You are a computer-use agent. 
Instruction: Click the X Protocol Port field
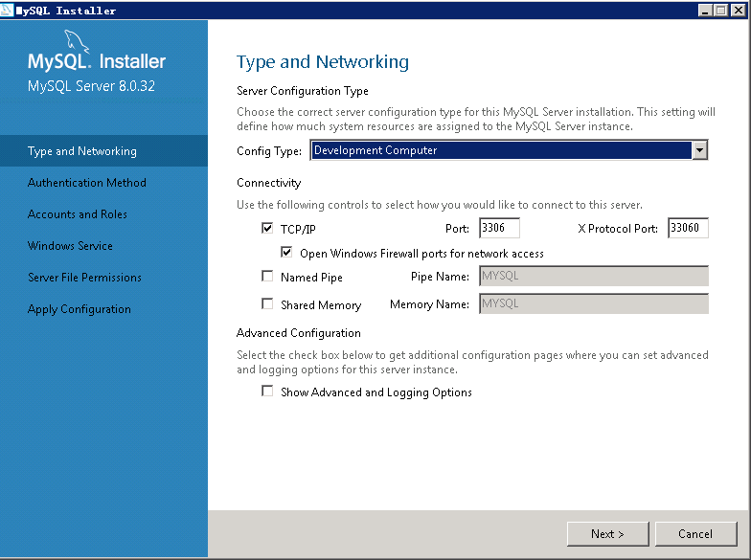(x=688, y=228)
